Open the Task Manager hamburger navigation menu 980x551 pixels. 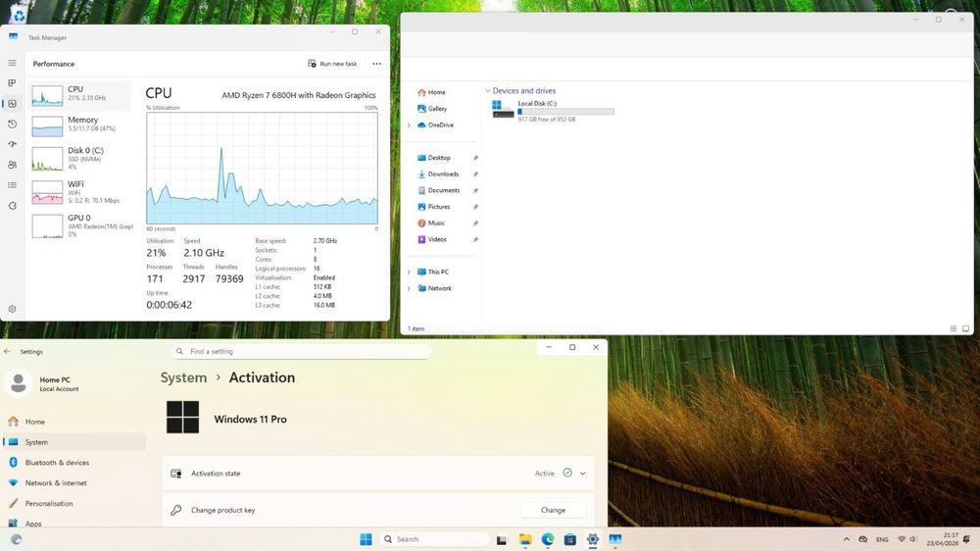[x=12, y=63]
